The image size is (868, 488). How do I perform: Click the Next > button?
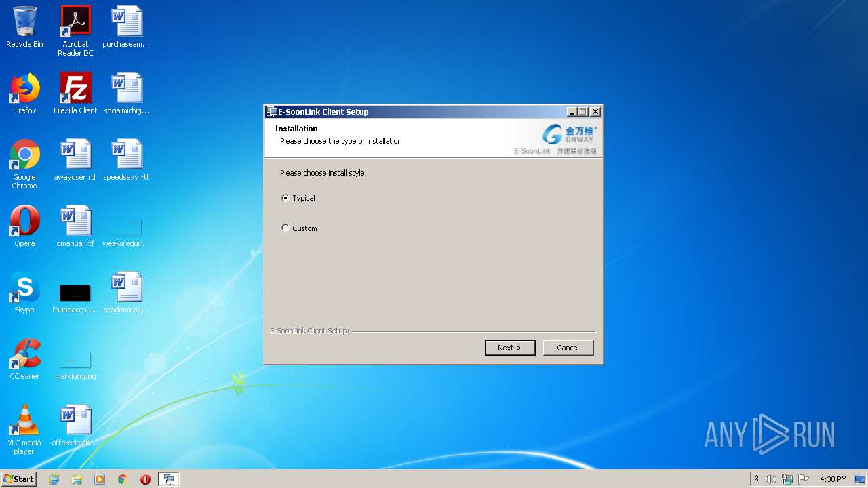510,348
